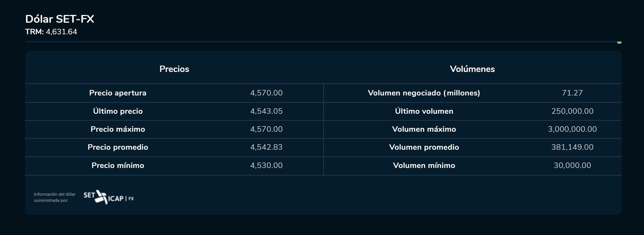The image size is (644, 235).
Task: Click Volumen negociado (millones) label
Action: point(424,93)
